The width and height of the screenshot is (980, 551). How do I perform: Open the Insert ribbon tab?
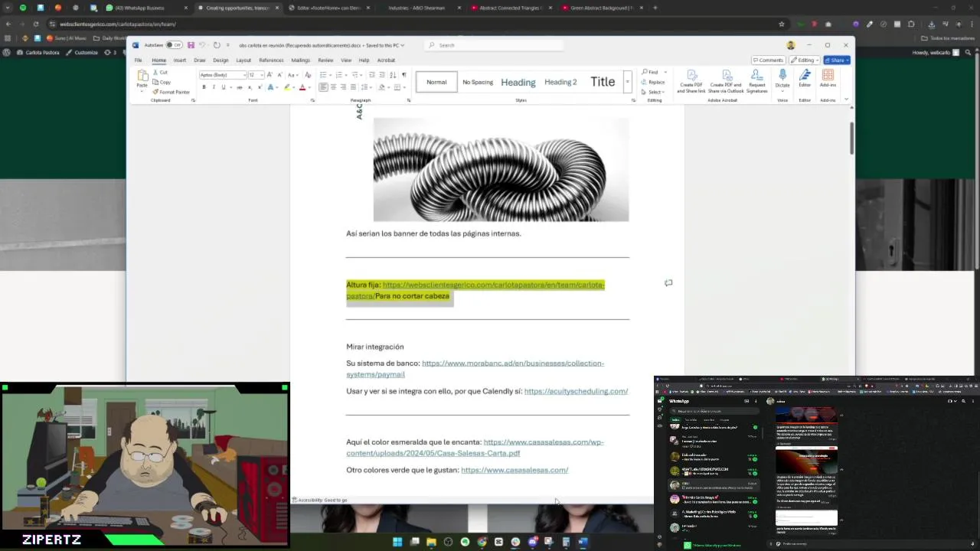[179, 60]
